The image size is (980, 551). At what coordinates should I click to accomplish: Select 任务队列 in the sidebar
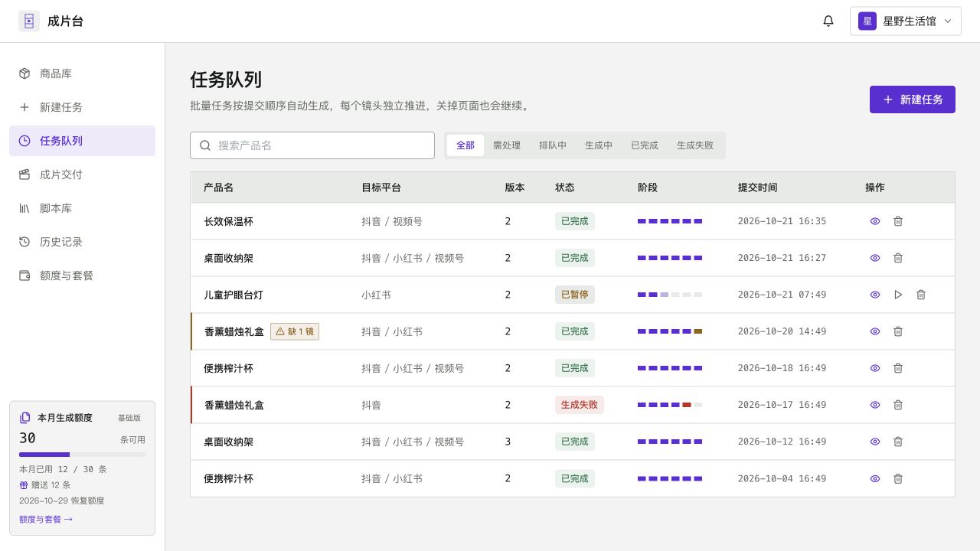click(x=82, y=141)
